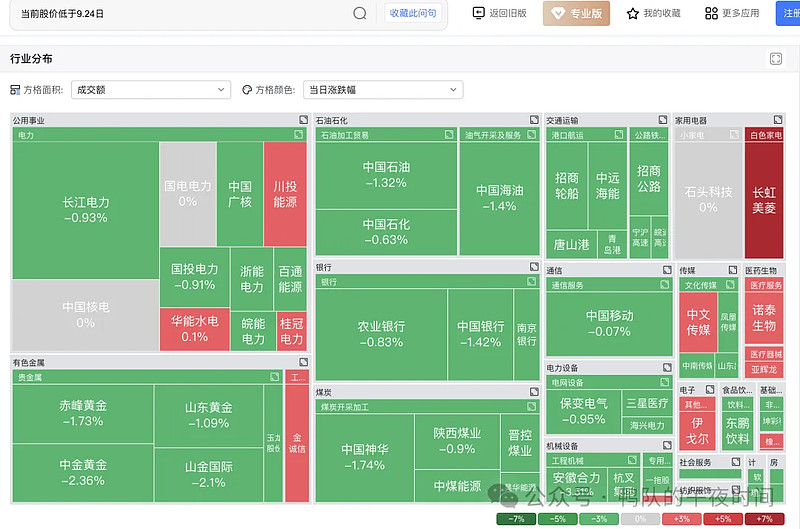Image resolution: width=800 pixels, height=529 pixels.
Task: Expand the 交通运输 sector icon
Action: point(663,120)
